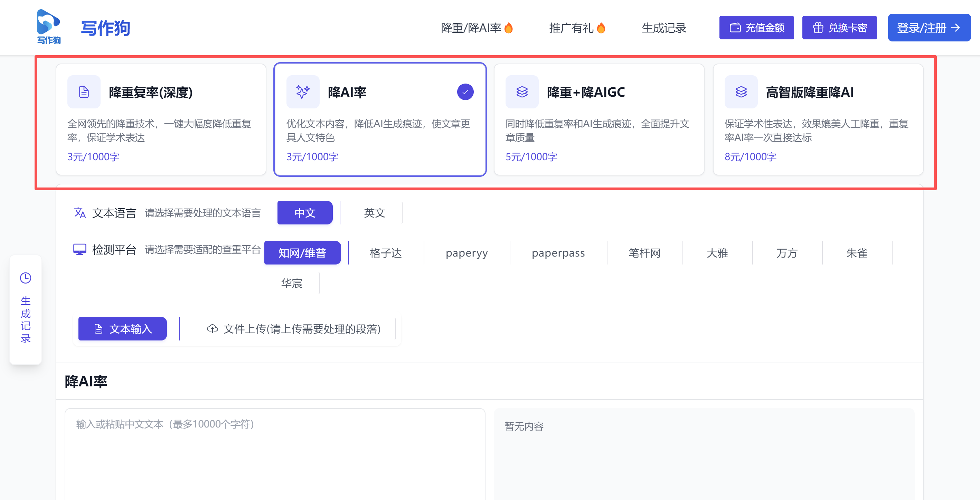Select the 高智版降重降AI card
The image size is (980, 500).
click(818, 119)
